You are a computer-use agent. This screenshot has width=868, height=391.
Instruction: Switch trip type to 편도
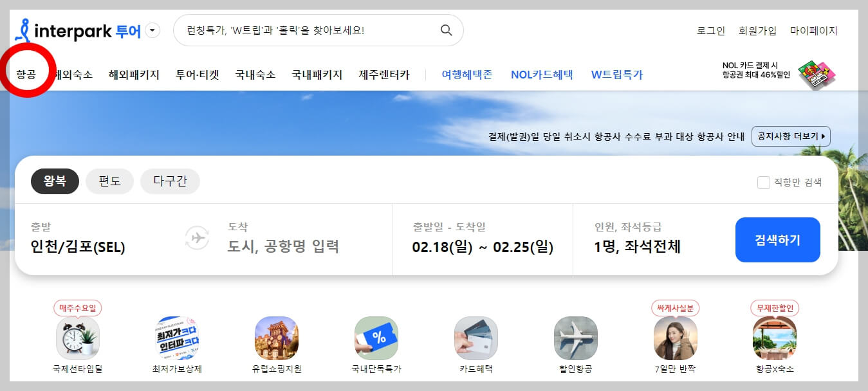click(x=109, y=181)
